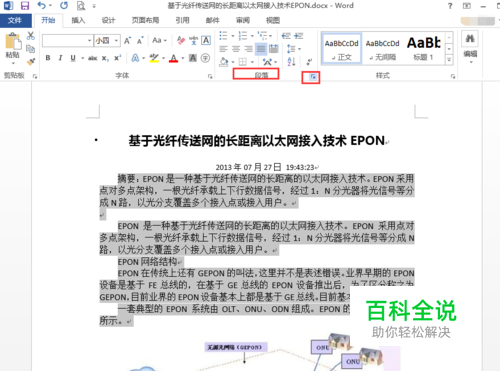Open the font size dropdown
The width and height of the screenshot is (500, 371).
click(116, 41)
